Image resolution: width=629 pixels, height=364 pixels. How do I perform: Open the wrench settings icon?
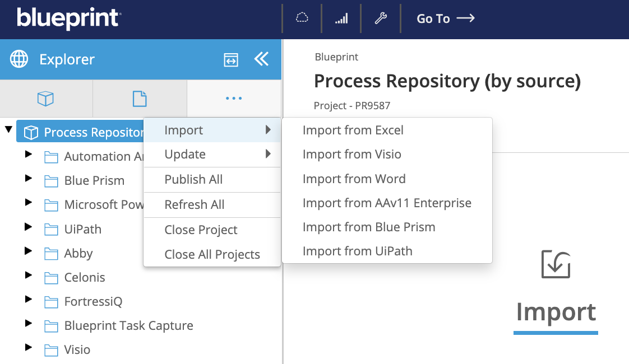[x=381, y=18]
